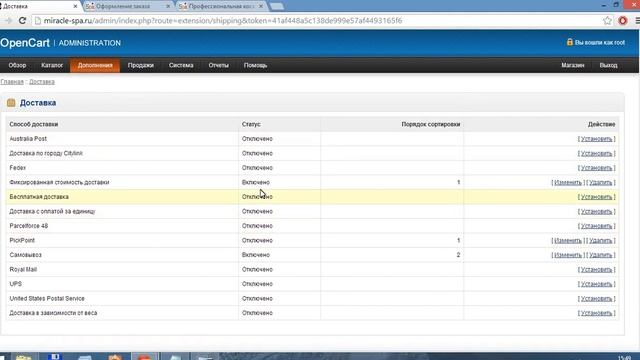Viewport: 640px width, 360px height.
Task: Edit Фиксированная стоимость доставки via Изменить
Action: point(568,182)
